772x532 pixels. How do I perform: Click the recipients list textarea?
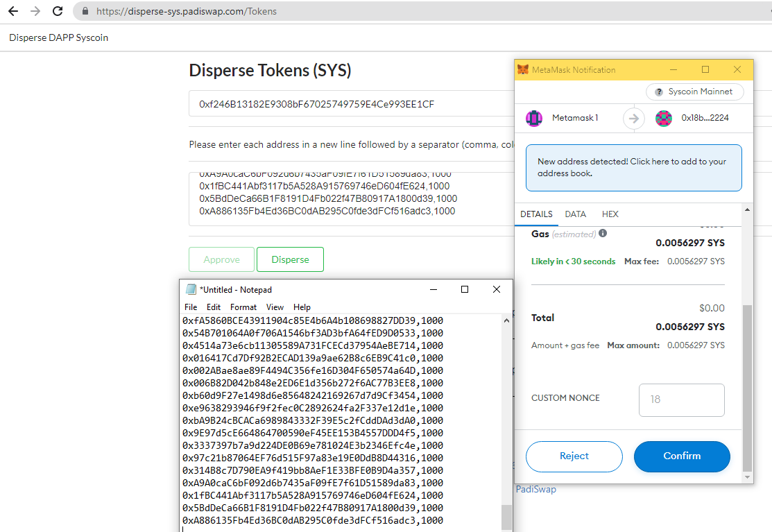351,199
